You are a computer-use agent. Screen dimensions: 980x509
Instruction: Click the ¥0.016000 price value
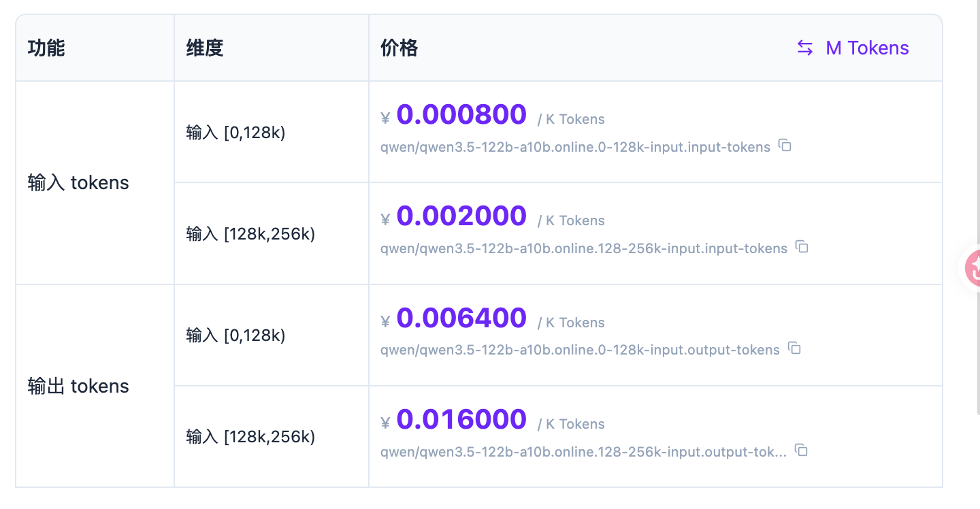coord(461,419)
